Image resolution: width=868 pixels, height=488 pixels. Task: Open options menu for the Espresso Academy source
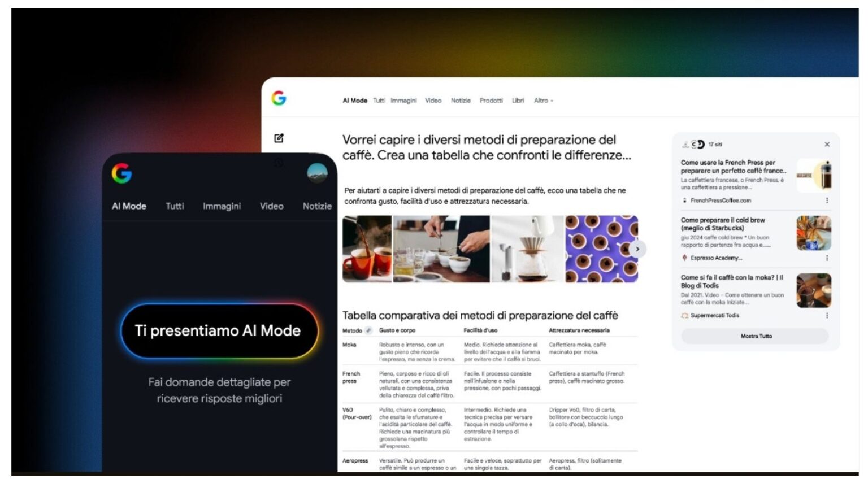827,258
